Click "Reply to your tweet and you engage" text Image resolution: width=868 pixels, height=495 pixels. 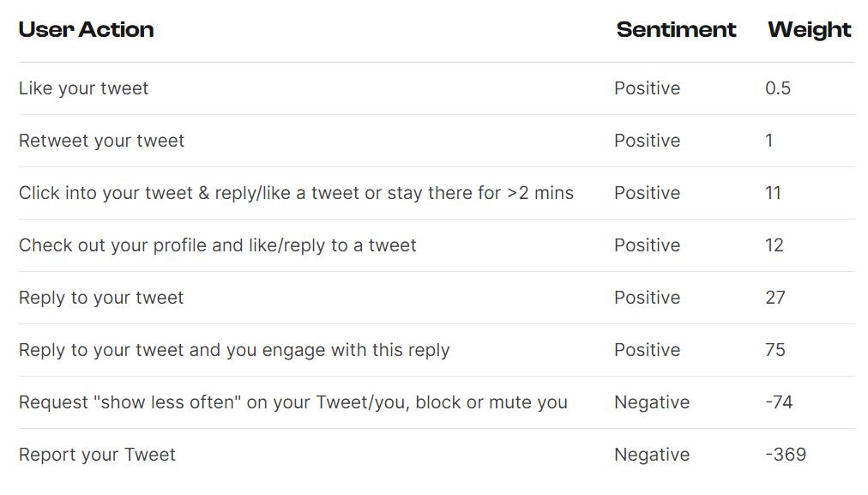point(234,350)
